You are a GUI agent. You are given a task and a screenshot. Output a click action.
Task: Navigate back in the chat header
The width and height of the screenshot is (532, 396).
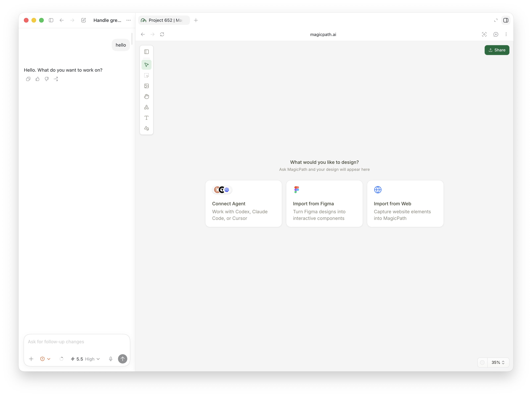(x=61, y=20)
